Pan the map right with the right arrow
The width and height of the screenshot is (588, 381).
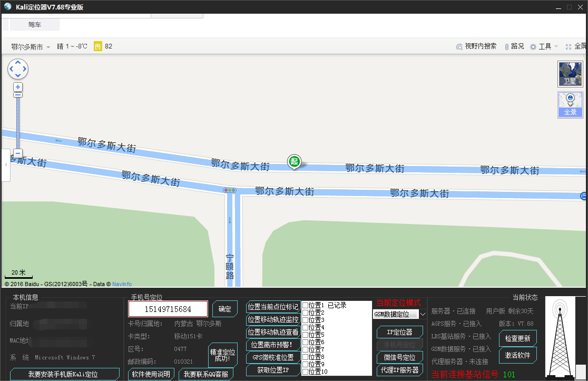[25, 69]
